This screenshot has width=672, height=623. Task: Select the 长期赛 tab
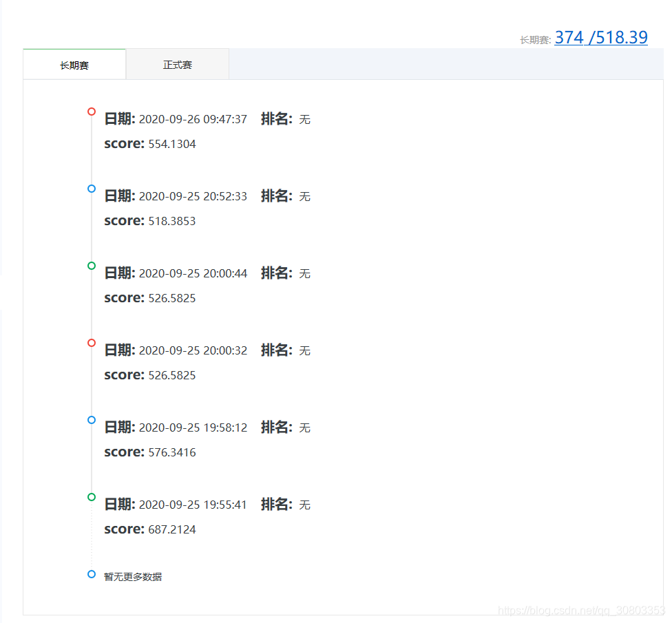[74, 64]
